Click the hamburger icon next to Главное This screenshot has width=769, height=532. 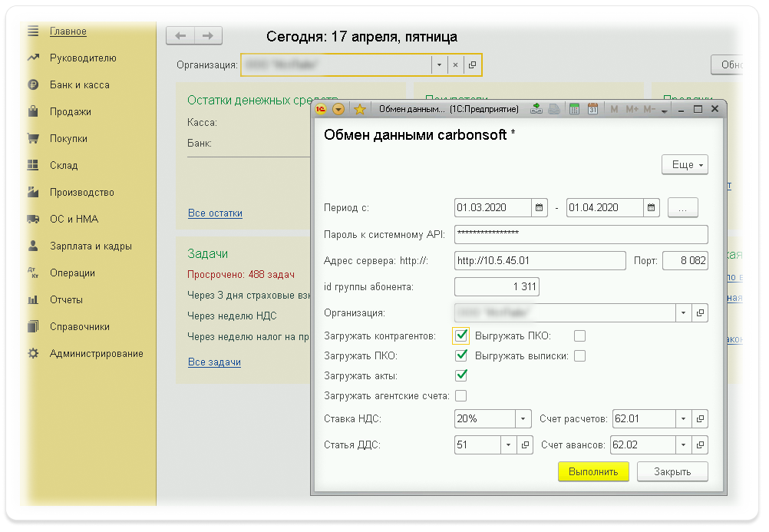[33, 31]
